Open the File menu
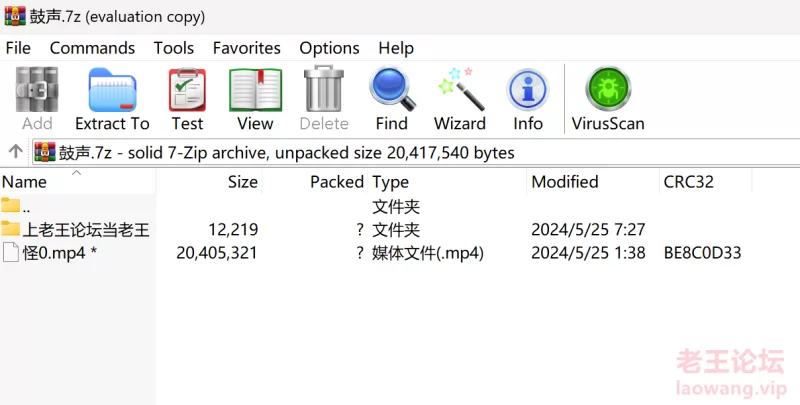This screenshot has height=405, width=800. click(x=18, y=48)
